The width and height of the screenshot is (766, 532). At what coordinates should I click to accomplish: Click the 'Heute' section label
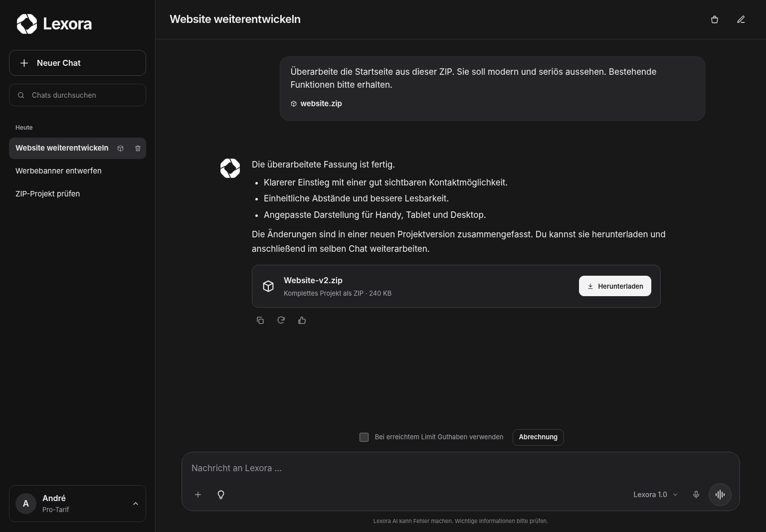click(x=24, y=128)
